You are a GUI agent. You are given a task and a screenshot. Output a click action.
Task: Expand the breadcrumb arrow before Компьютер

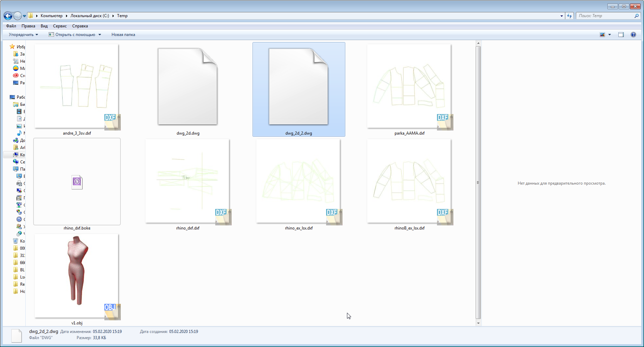(37, 16)
